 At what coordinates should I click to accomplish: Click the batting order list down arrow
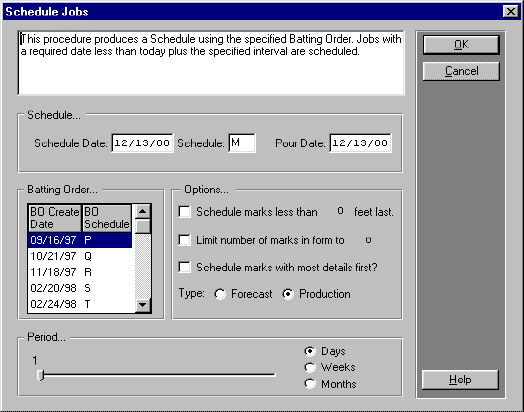click(x=143, y=304)
